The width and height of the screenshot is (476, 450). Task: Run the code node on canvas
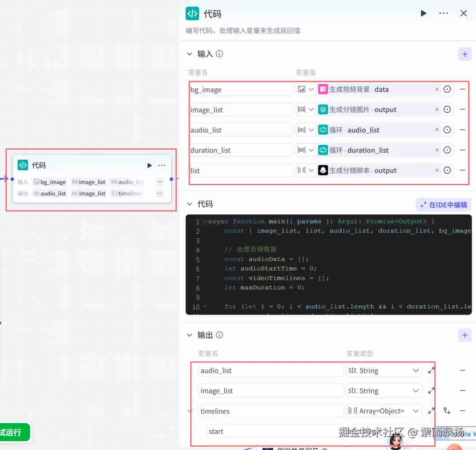tap(149, 165)
